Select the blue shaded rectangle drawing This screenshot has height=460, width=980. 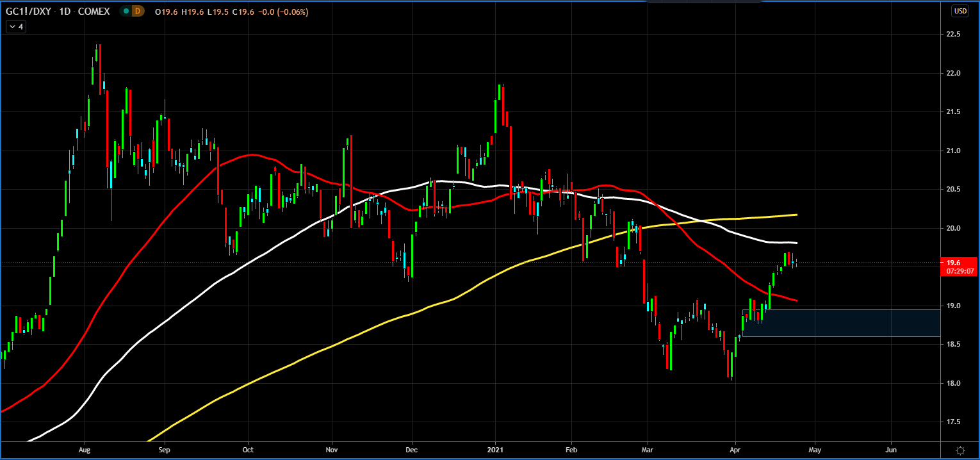[x=841, y=323]
